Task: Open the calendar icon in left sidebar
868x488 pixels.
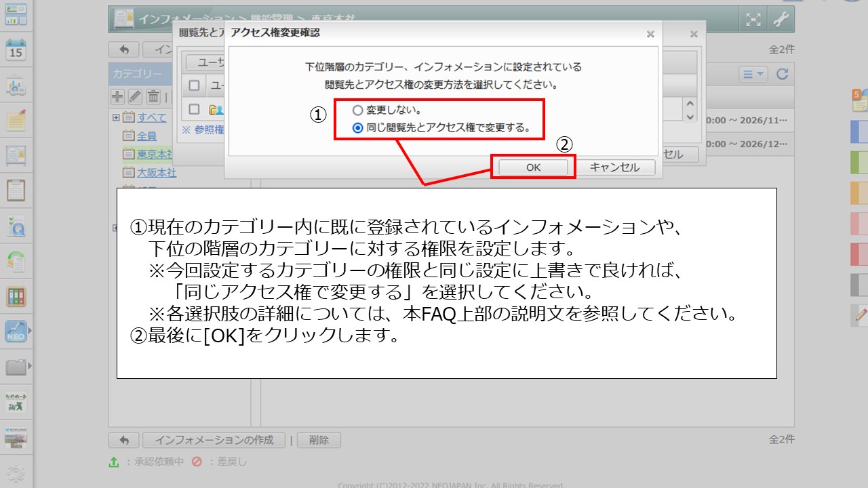Action: (16, 50)
